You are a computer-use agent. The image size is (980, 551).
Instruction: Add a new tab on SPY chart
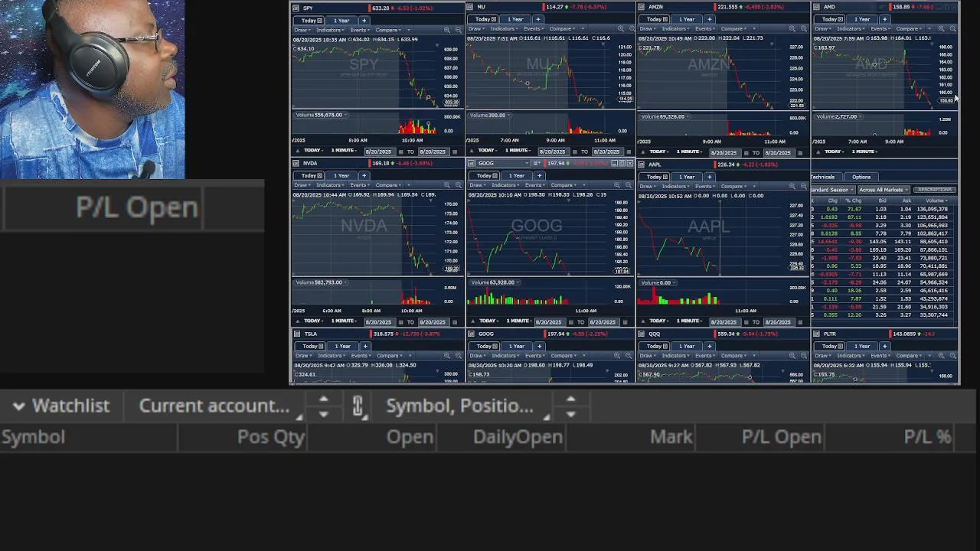click(x=364, y=20)
